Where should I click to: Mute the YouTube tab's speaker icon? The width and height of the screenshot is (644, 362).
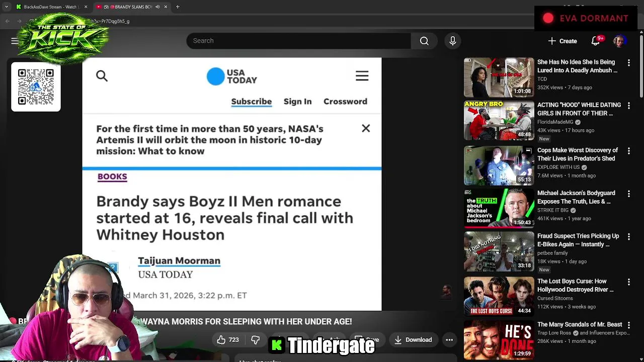click(157, 7)
